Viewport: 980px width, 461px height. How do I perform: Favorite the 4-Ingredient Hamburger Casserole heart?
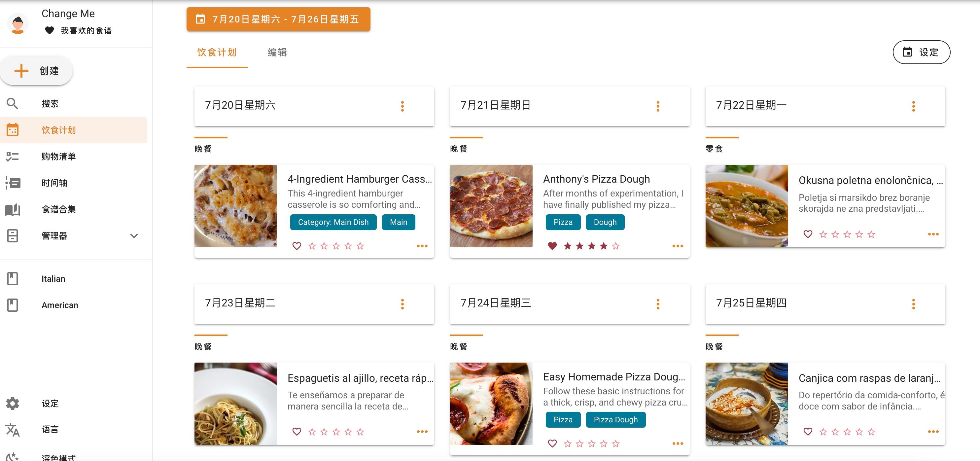[x=297, y=246]
